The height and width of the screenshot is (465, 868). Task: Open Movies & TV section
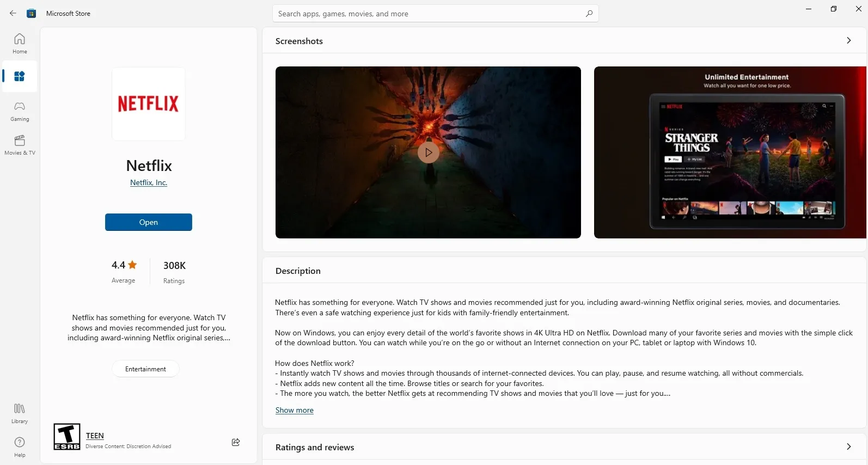(20, 144)
